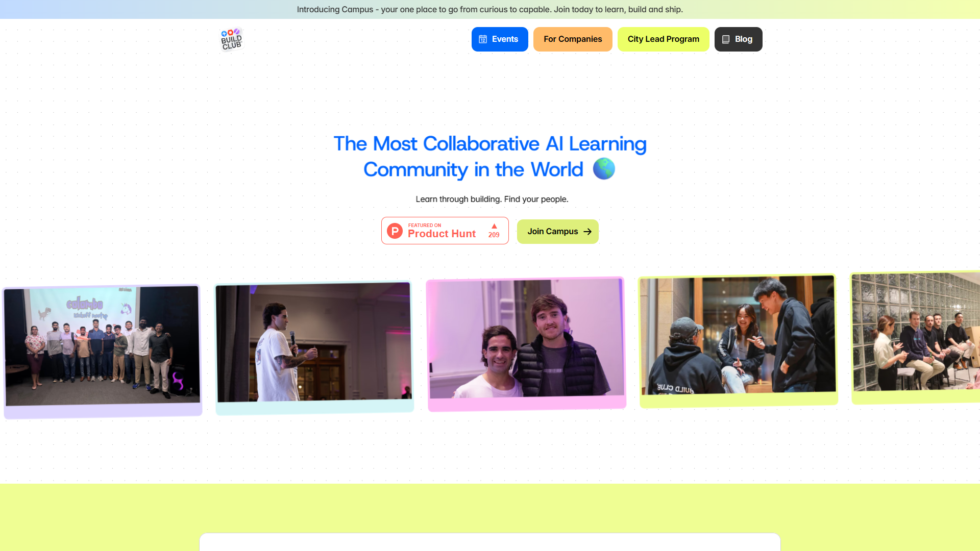
Task: Open the photo with Build Club hoodie
Action: pyautogui.click(x=738, y=340)
